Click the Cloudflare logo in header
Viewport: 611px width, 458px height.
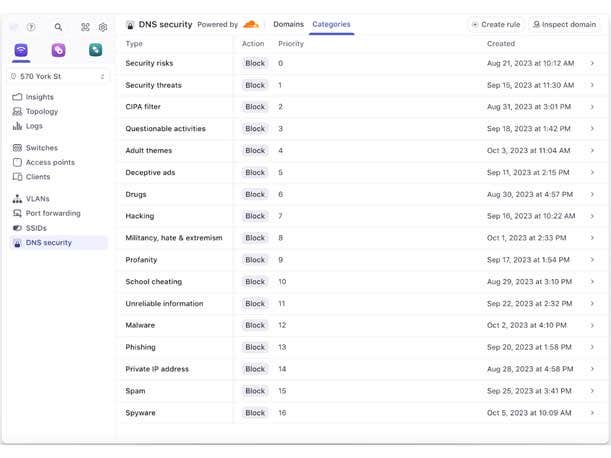(250, 24)
